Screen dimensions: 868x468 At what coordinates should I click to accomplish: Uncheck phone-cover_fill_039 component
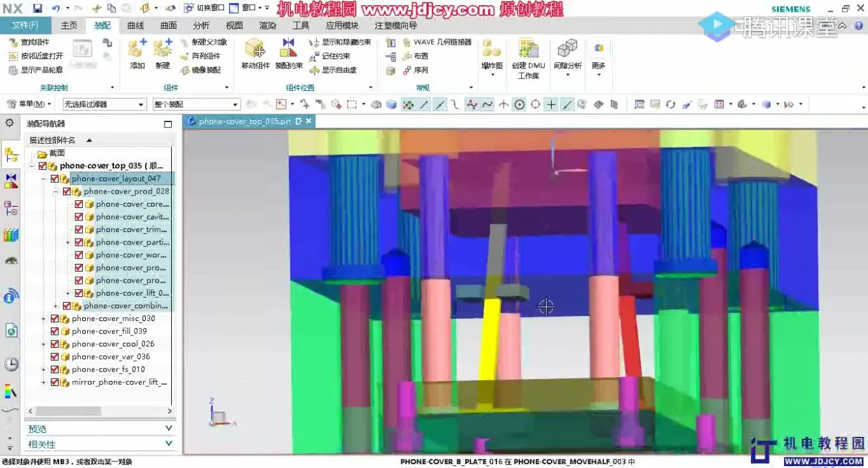point(54,331)
